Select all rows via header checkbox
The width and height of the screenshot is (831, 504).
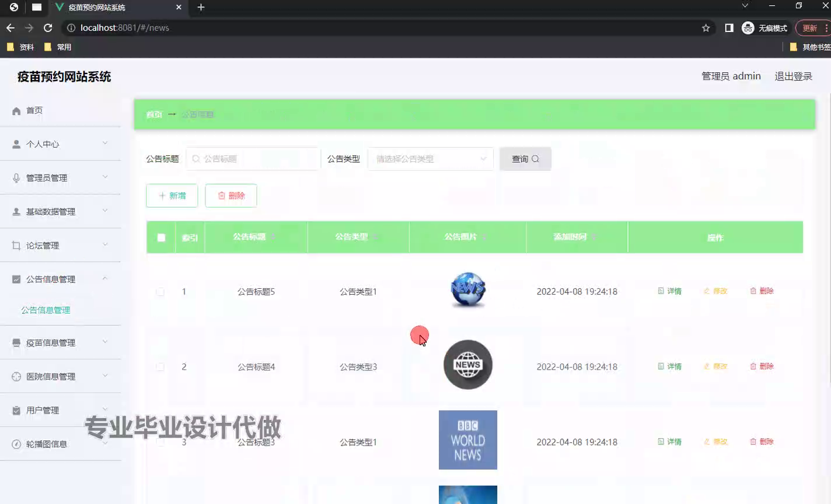[161, 237]
